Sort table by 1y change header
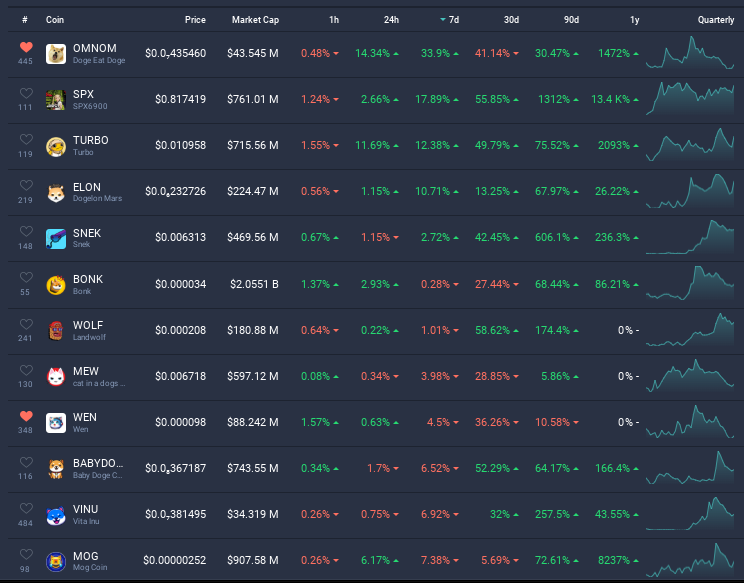The height and width of the screenshot is (583, 744). [634, 19]
